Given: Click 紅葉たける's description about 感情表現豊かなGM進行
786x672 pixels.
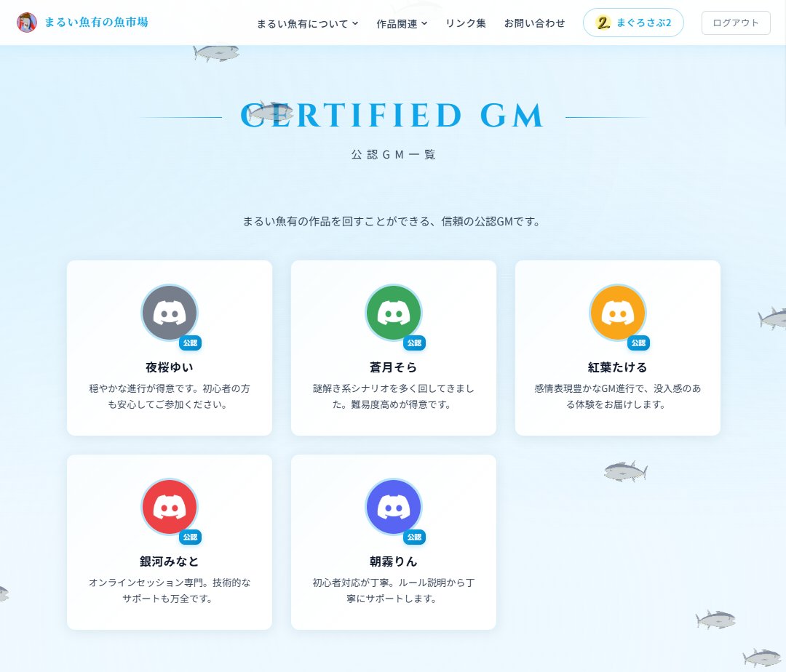Looking at the screenshot, I should pos(618,396).
